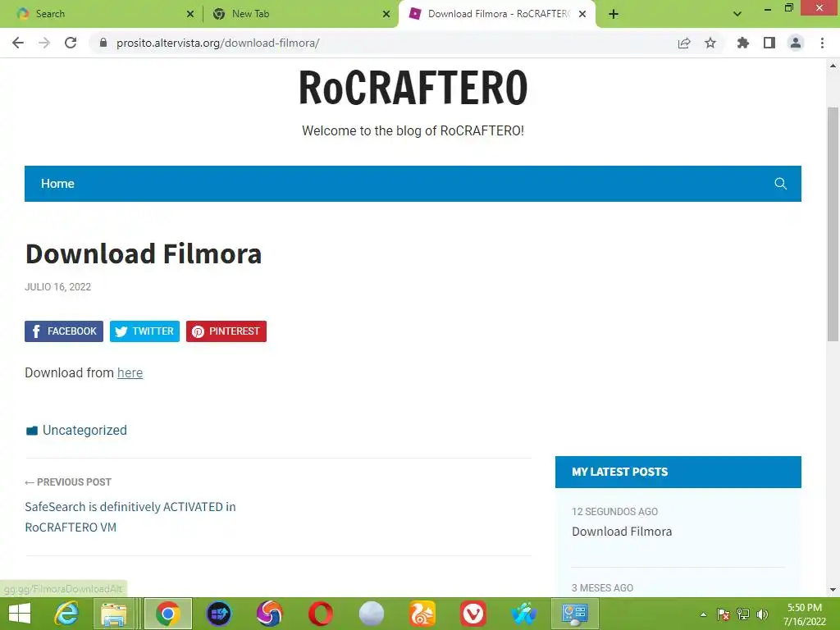Click the scrollbar up arrow
This screenshot has width=840, height=630.
coord(833,66)
